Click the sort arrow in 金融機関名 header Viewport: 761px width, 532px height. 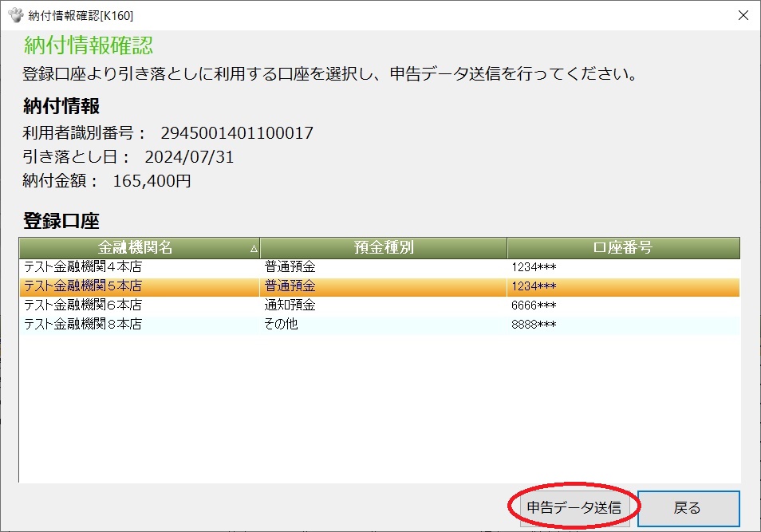pyautogui.click(x=254, y=249)
